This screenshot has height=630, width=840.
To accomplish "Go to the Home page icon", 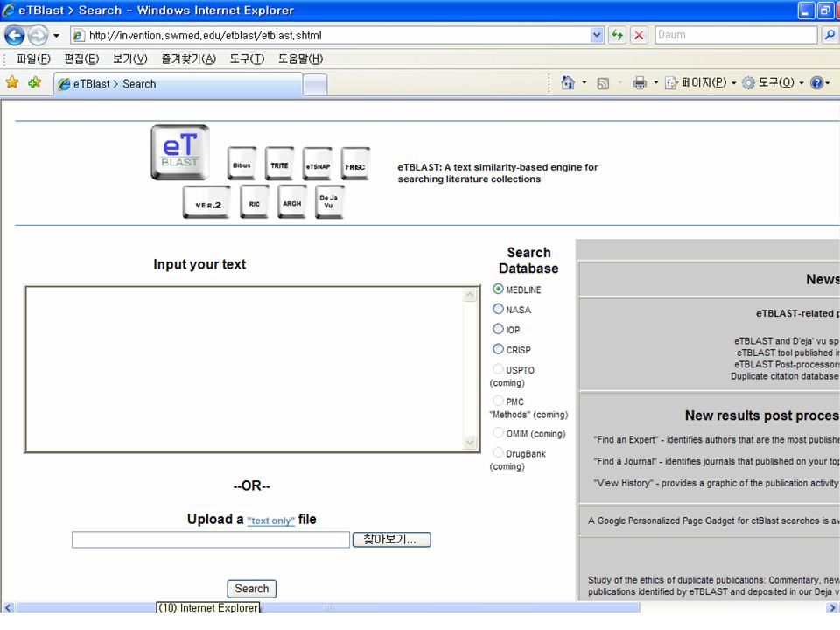I will [x=568, y=82].
